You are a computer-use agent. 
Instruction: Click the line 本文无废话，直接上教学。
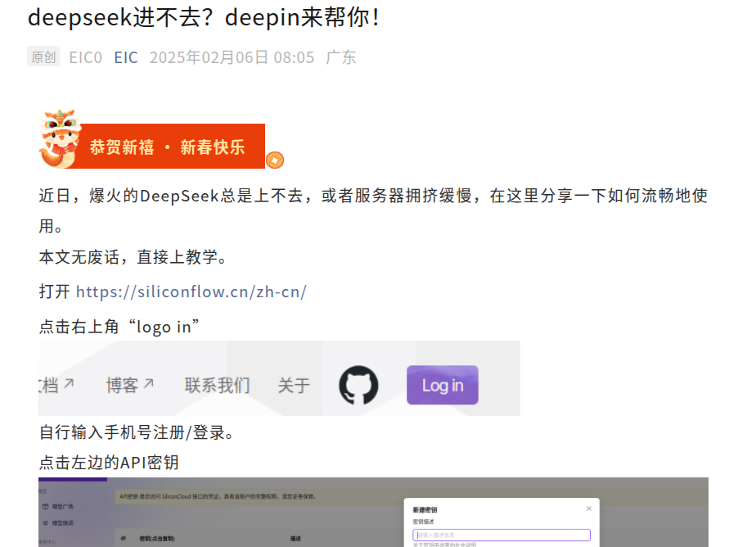[133, 257]
